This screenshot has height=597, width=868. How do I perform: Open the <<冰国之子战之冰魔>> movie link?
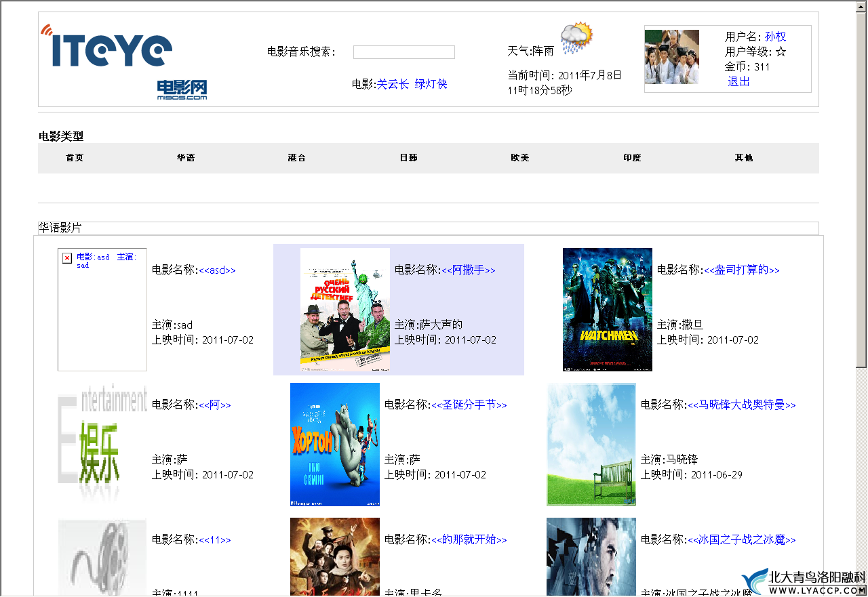tap(742, 539)
